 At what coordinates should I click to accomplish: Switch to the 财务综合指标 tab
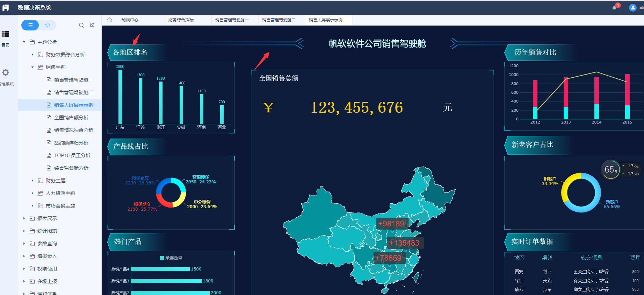(188, 20)
